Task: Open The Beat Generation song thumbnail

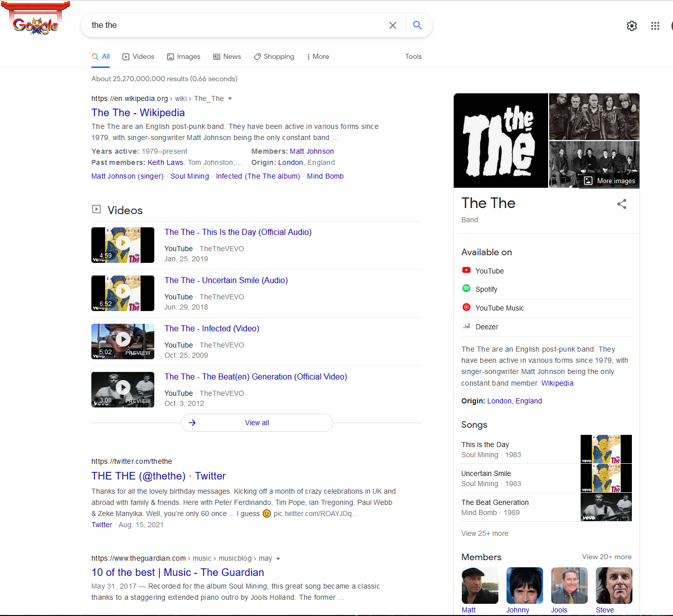Action: [x=606, y=507]
